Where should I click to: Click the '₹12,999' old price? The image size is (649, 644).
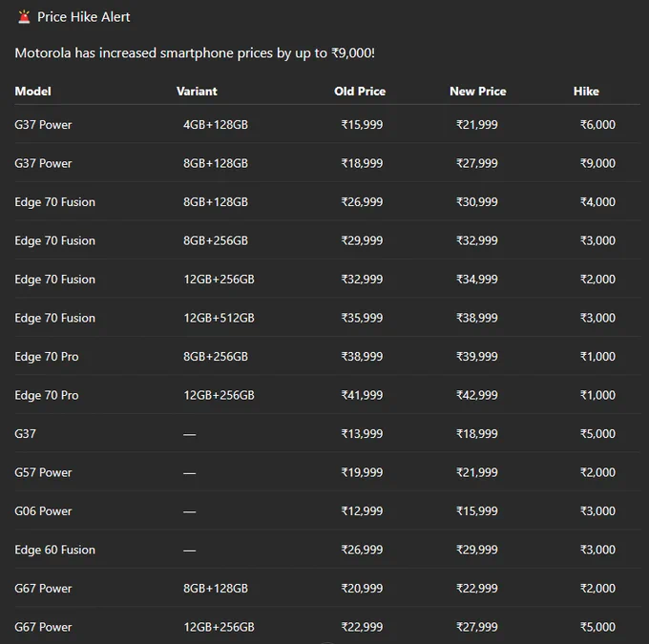point(362,511)
